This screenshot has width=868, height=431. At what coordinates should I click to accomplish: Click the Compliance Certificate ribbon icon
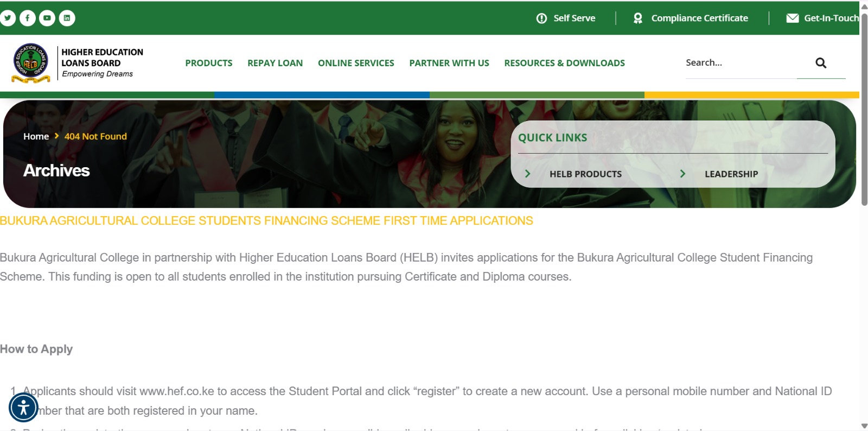coord(638,18)
